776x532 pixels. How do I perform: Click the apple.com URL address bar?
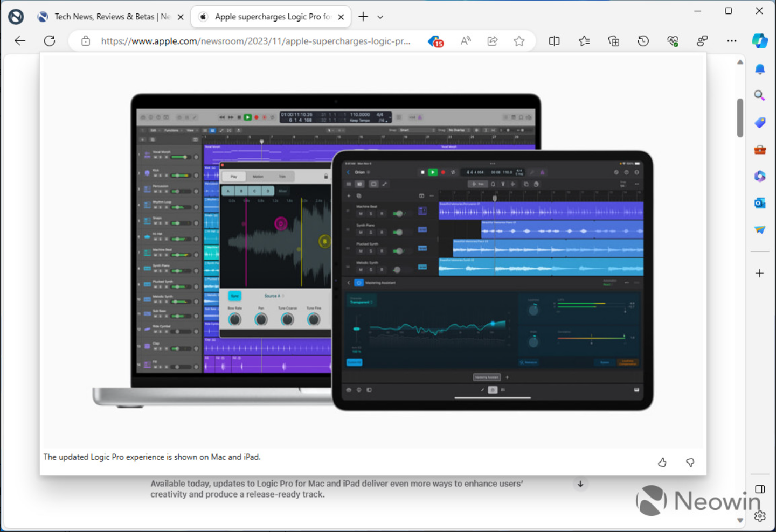tap(255, 41)
